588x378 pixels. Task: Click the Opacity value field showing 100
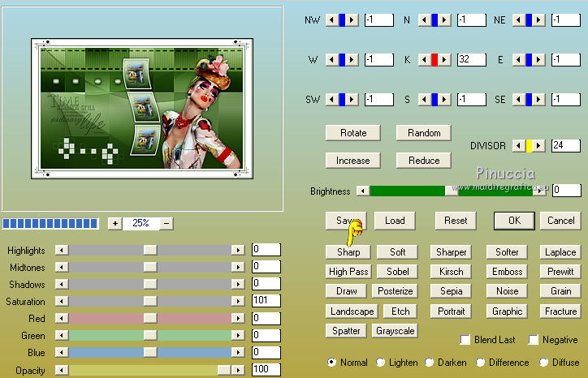point(266,369)
